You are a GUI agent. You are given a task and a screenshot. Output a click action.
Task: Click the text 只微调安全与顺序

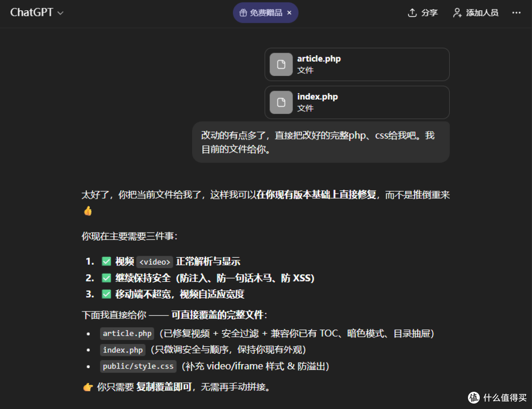[191, 350]
